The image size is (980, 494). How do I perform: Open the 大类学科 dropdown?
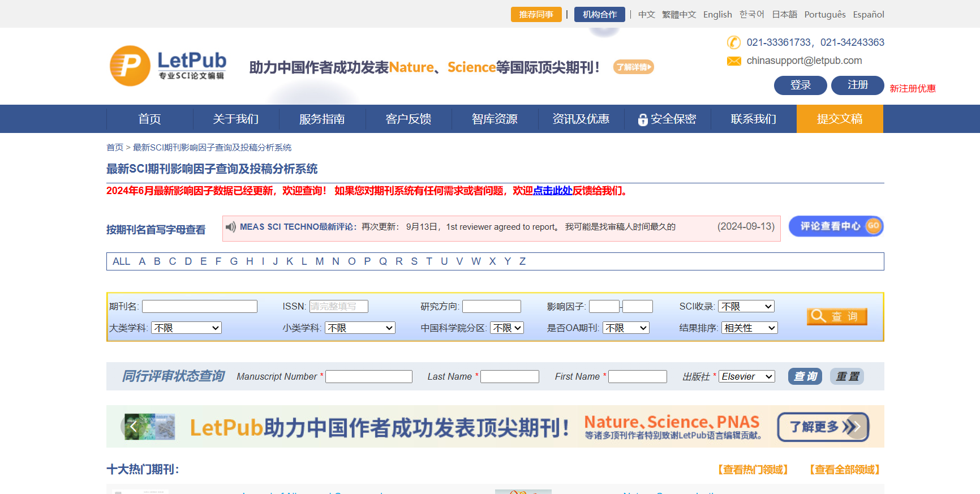(186, 328)
